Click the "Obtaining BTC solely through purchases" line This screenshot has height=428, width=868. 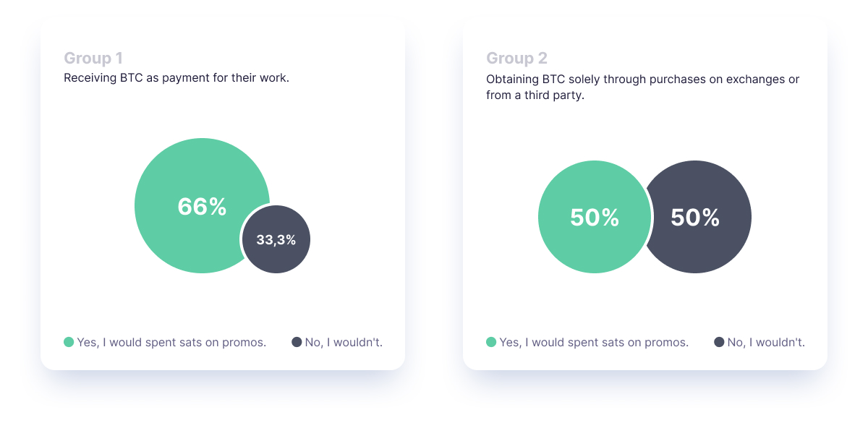pyautogui.click(x=615, y=80)
